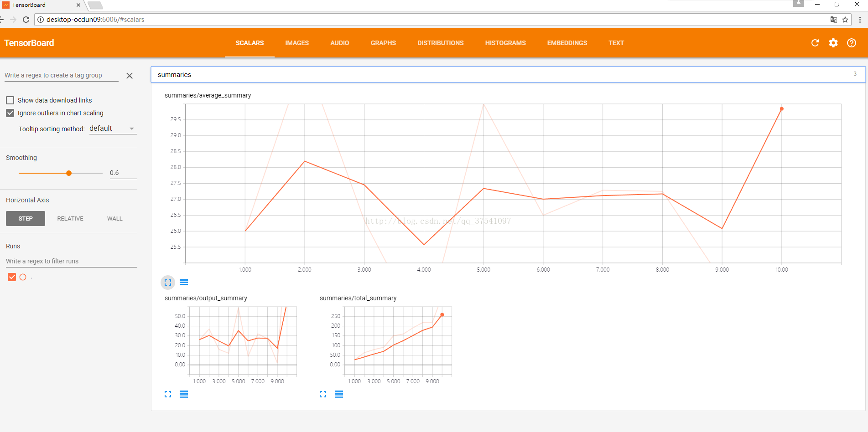This screenshot has height=432, width=868.
Task: Clear the tag group regex field
Action: pyautogui.click(x=130, y=76)
